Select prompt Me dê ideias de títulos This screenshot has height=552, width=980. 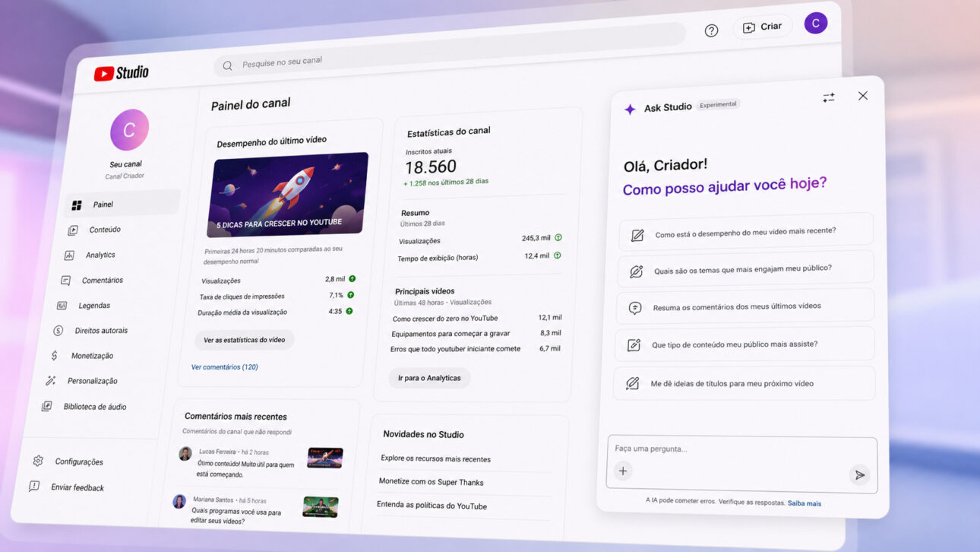(x=744, y=383)
